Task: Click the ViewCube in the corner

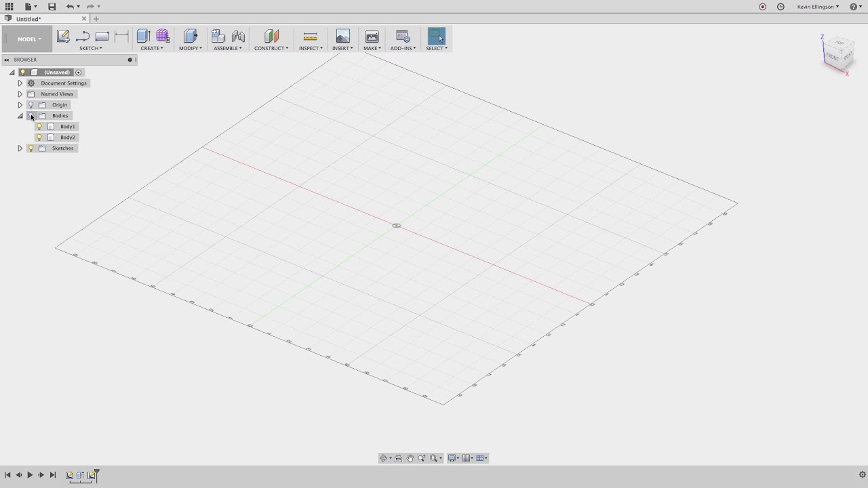Action: coord(839,54)
